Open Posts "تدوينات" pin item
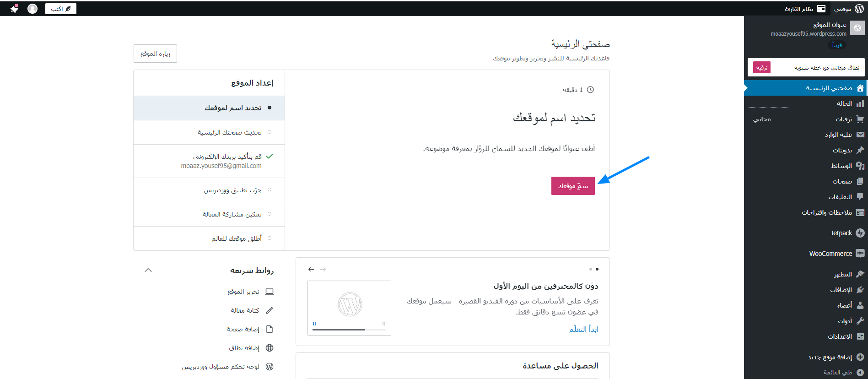868x379 pixels. (805, 150)
